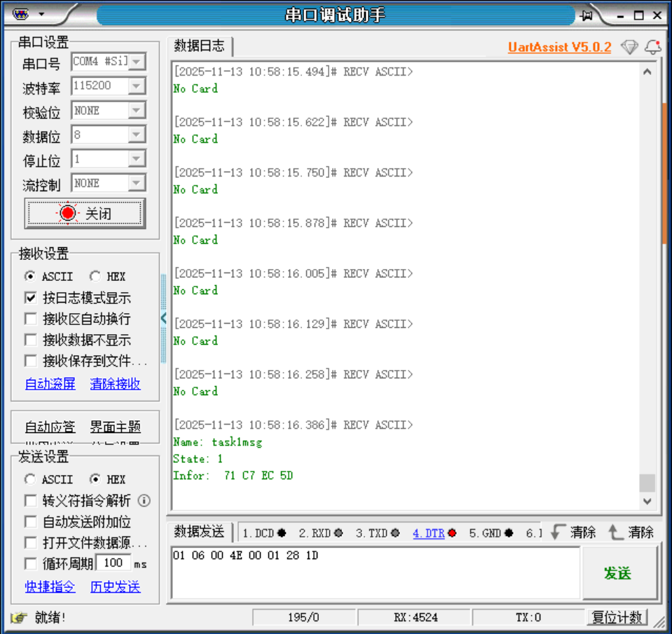Click the TXD signal indicator
The width and height of the screenshot is (672, 634).
(x=395, y=533)
